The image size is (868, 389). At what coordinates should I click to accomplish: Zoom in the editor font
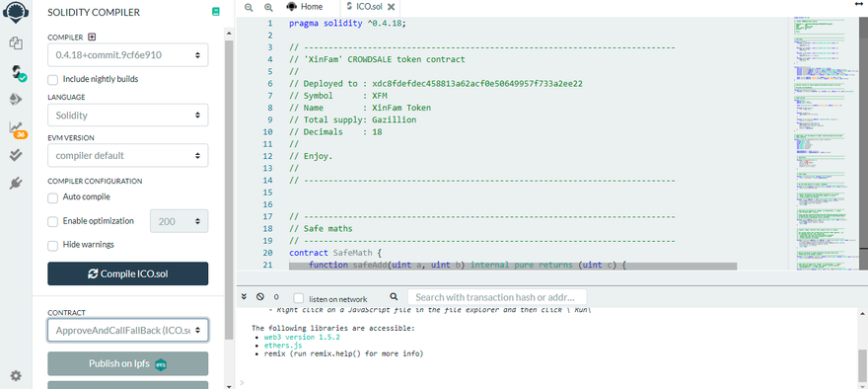click(x=268, y=7)
